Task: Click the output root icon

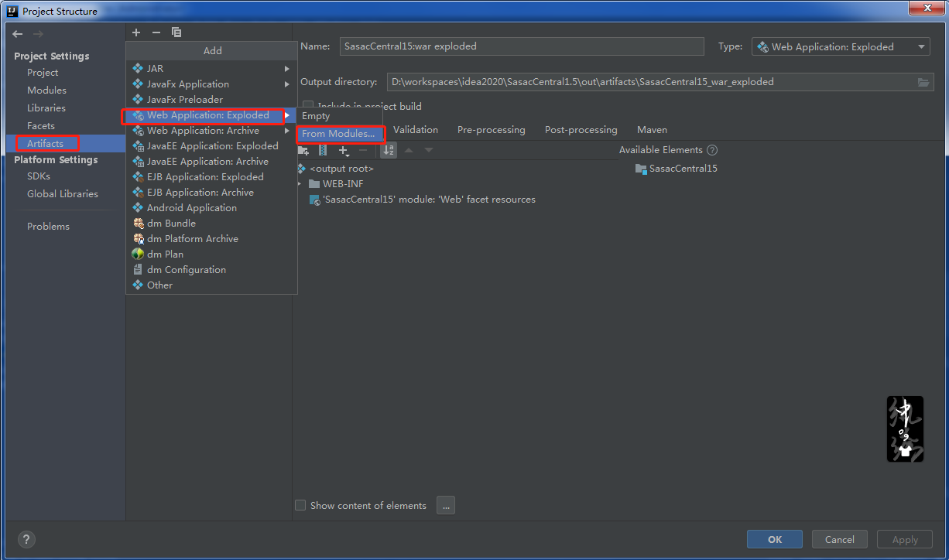Action: pos(301,169)
